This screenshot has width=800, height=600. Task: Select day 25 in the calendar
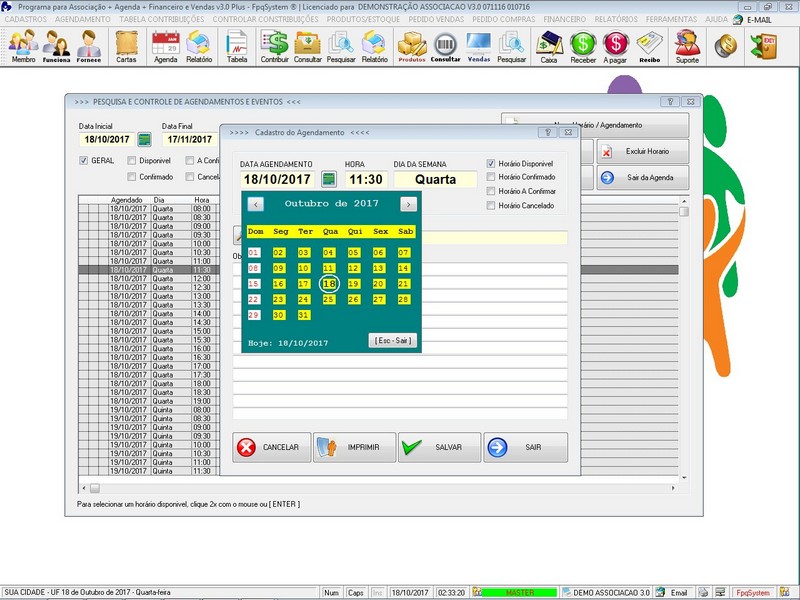pyautogui.click(x=329, y=299)
